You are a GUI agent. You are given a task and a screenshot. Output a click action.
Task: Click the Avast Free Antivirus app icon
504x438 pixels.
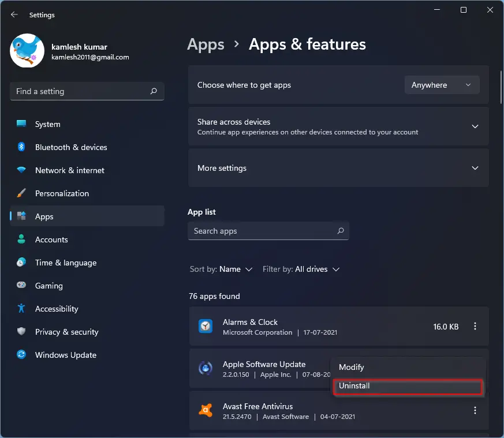click(206, 410)
